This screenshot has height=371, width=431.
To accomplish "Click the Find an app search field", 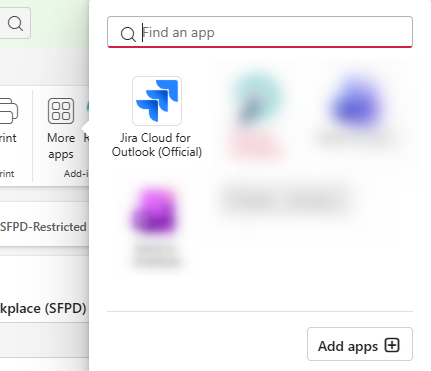I will (x=260, y=32).
